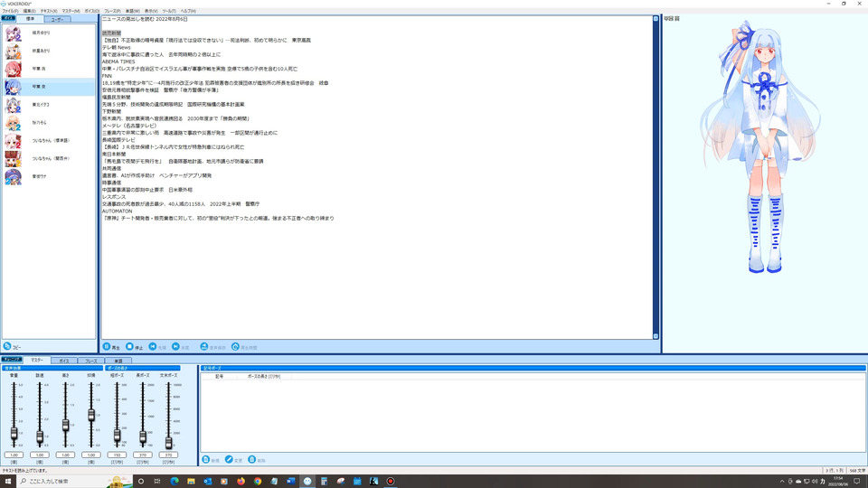
Task: Click the 文末ポーズ slider handle
Action: click(168, 442)
